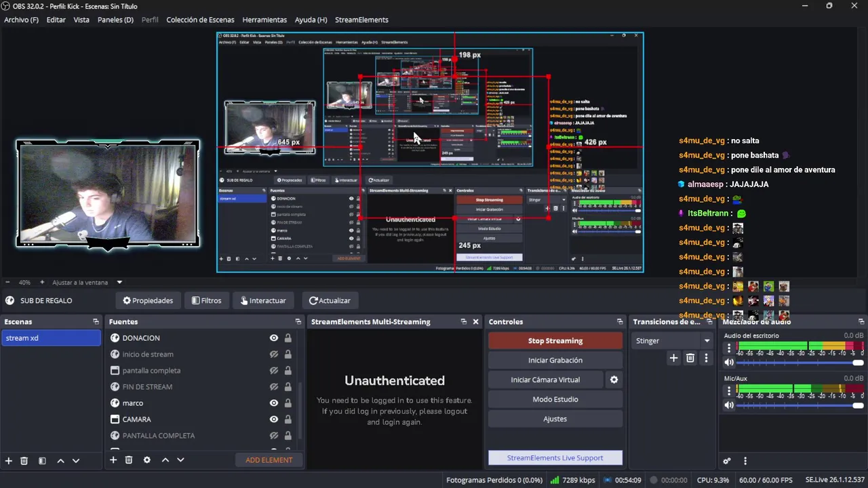Hide the marco source
This screenshot has height=488, width=868.
point(274,403)
